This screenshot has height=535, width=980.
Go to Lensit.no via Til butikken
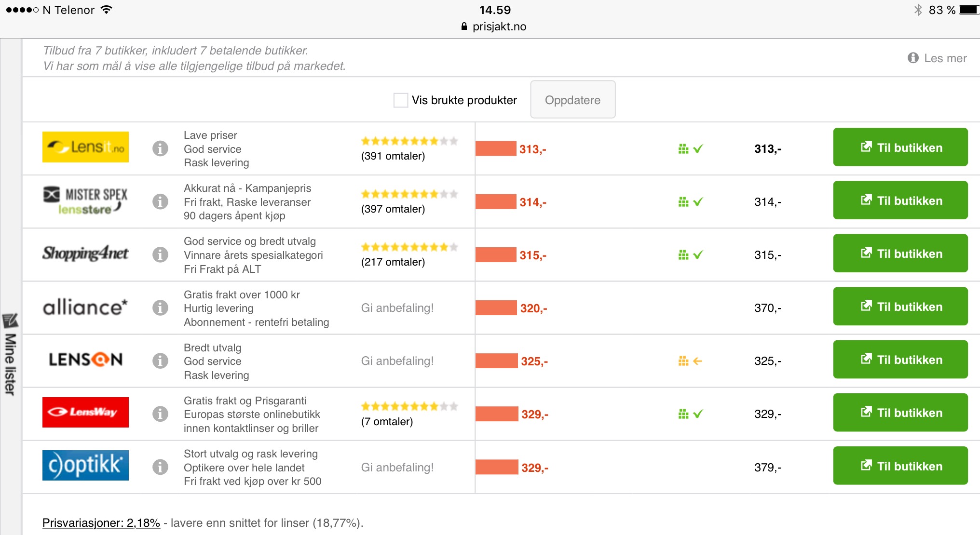pos(900,147)
